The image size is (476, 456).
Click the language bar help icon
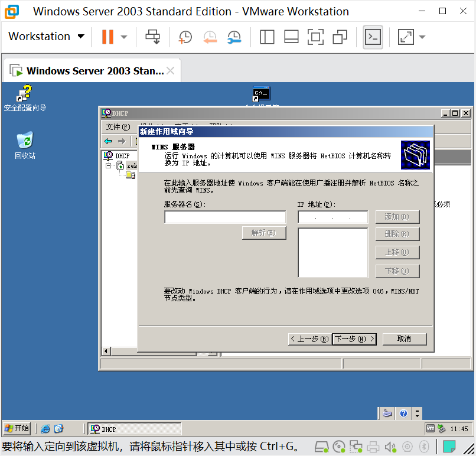coord(403,413)
